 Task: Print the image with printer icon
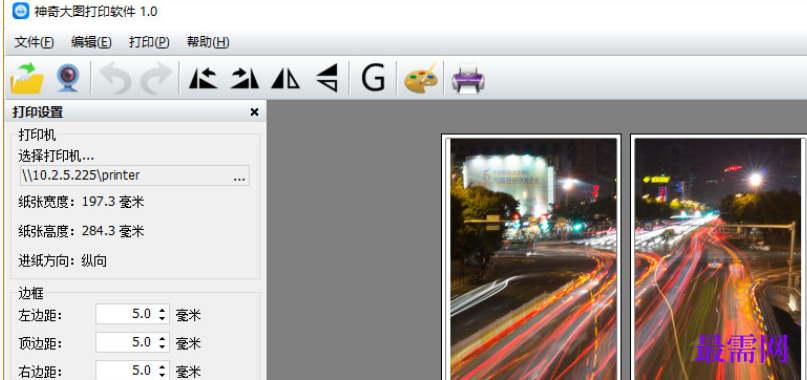[468, 78]
